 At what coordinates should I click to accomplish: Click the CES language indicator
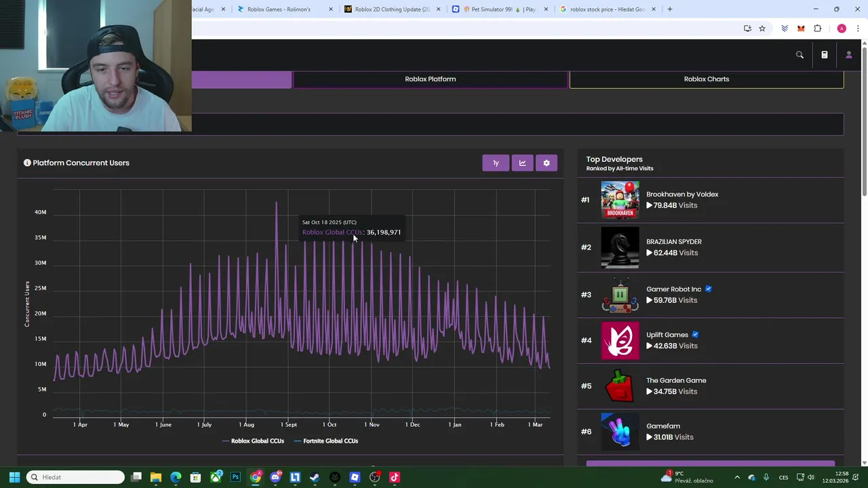pos(783,478)
